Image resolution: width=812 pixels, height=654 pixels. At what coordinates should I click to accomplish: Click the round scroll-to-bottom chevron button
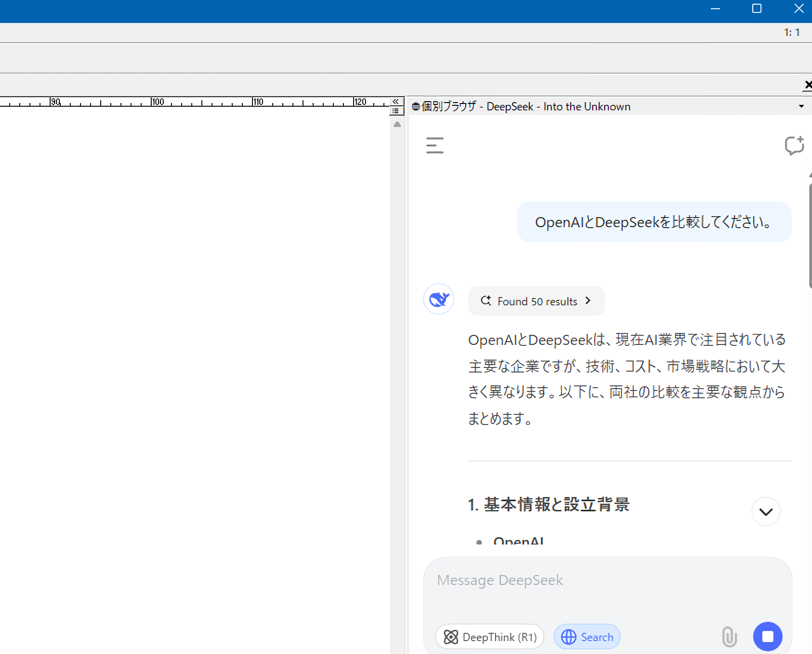tap(766, 511)
